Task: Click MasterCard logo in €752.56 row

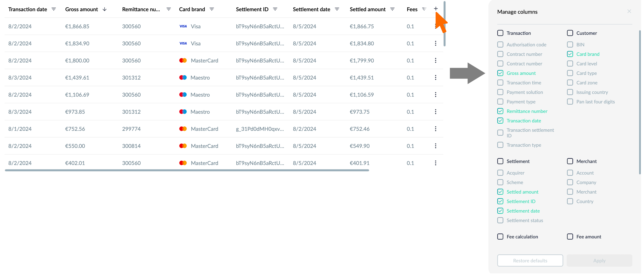Action: tap(183, 129)
